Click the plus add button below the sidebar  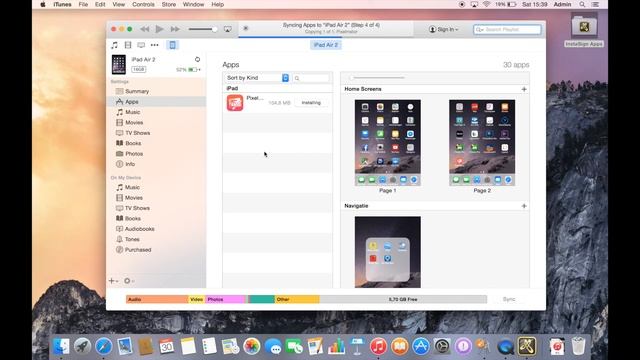click(113, 281)
